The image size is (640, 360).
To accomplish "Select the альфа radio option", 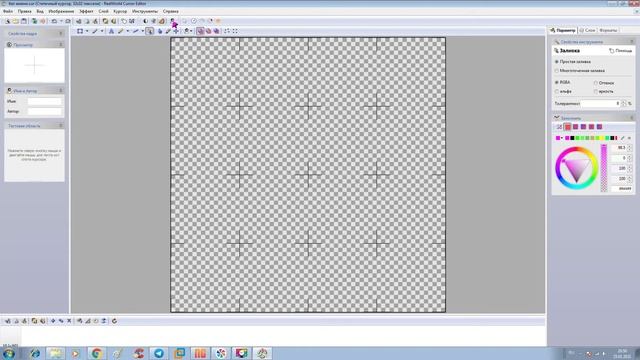I will [x=563, y=91].
